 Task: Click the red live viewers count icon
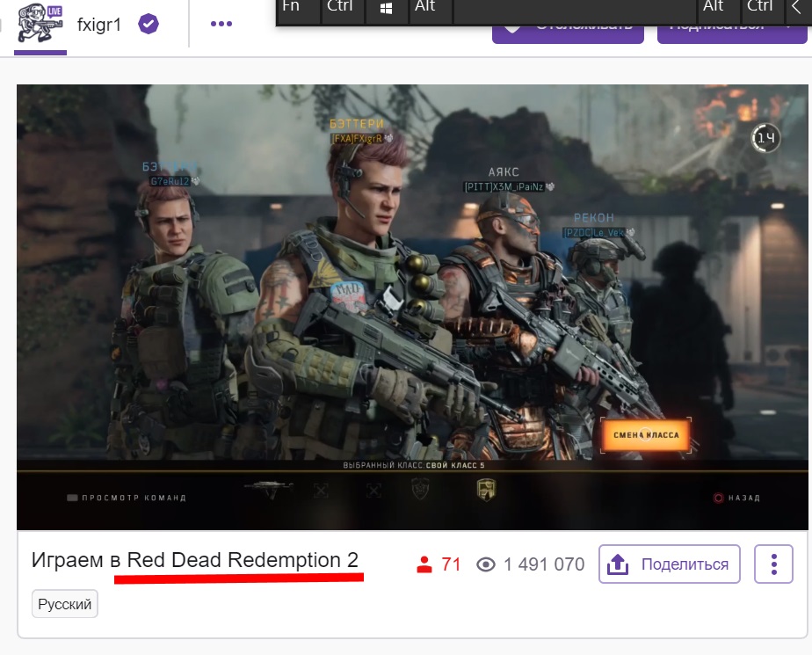425,565
